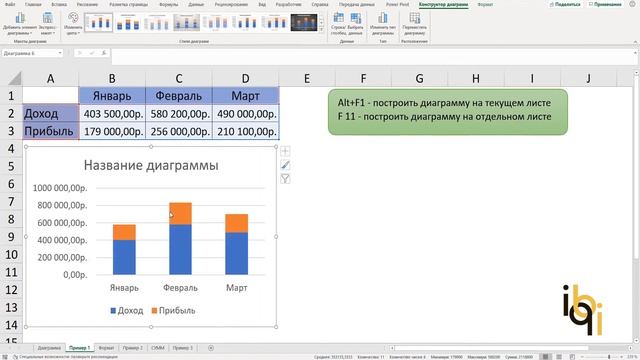This screenshot has height=360, width=640.
Task: Click the green hotkeys note shape
Action: (x=448, y=112)
